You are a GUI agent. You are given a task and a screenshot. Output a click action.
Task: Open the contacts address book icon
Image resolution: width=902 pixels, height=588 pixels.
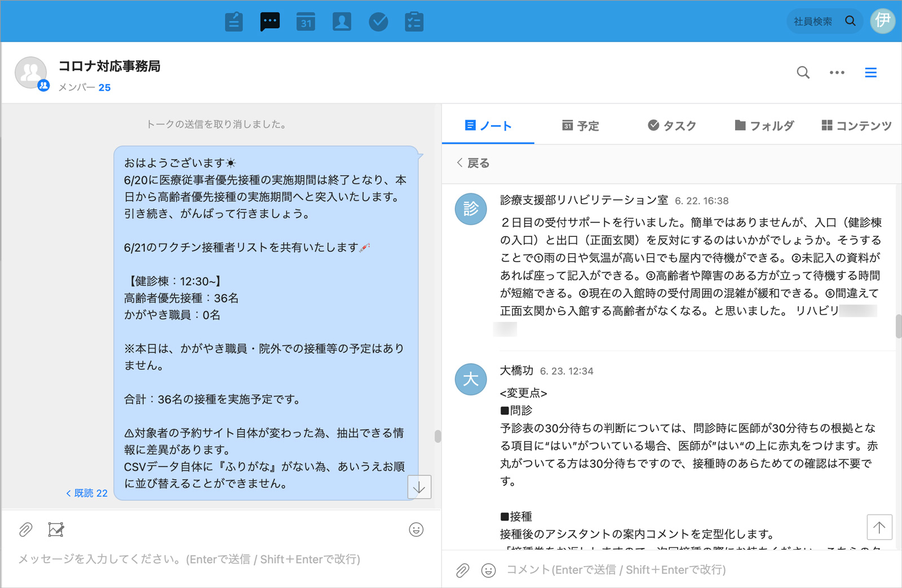point(342,22)
